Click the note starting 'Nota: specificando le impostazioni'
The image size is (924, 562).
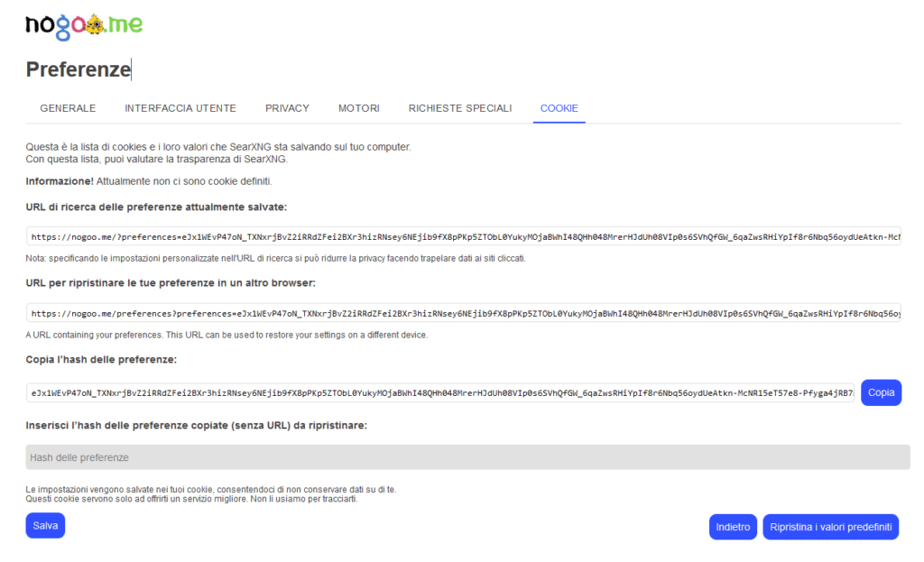click(276, 258)
